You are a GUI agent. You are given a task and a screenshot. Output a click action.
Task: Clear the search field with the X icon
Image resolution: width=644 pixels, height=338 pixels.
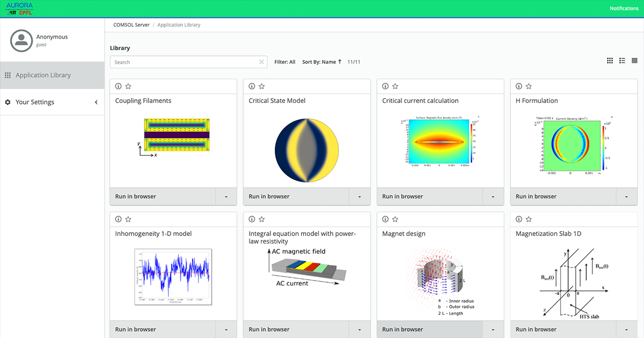pyautogui.click(x=261, y=61)
